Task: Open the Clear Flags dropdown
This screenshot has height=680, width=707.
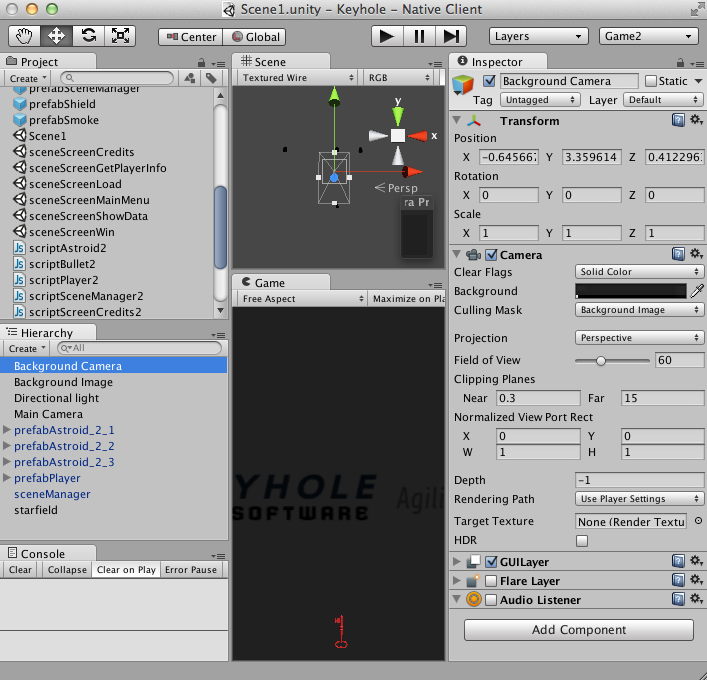Action: coord(639,272)
